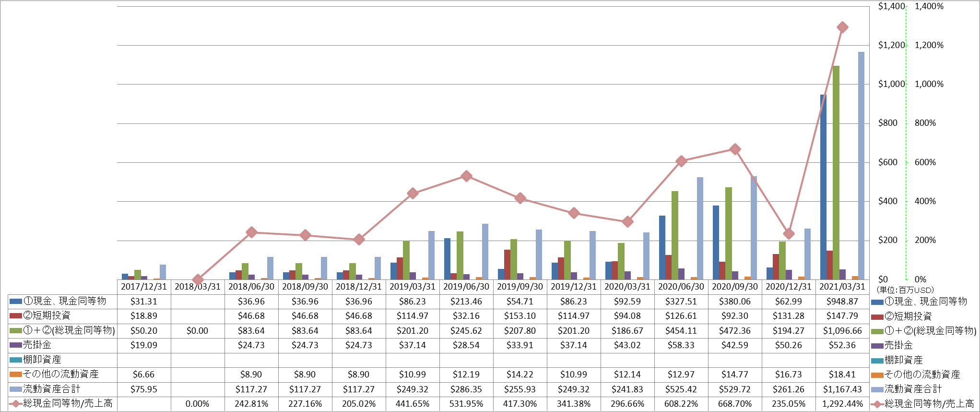Image resolution: width=980 pixels, height=412 pixels.
Task: Select the line diamond marker above 2020/12/31
Action: pos(789,234)
